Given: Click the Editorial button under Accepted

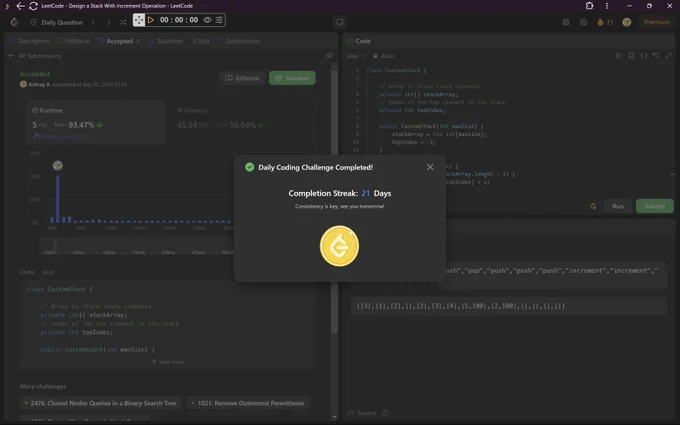Looking at the screenshot, I should click(242, 78).
